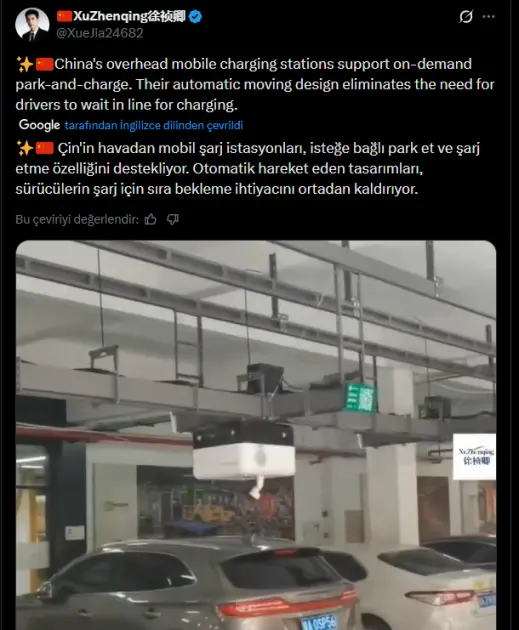Click the Grok explain icon
The image size is (519, 630).
click(x=466, y=16)
